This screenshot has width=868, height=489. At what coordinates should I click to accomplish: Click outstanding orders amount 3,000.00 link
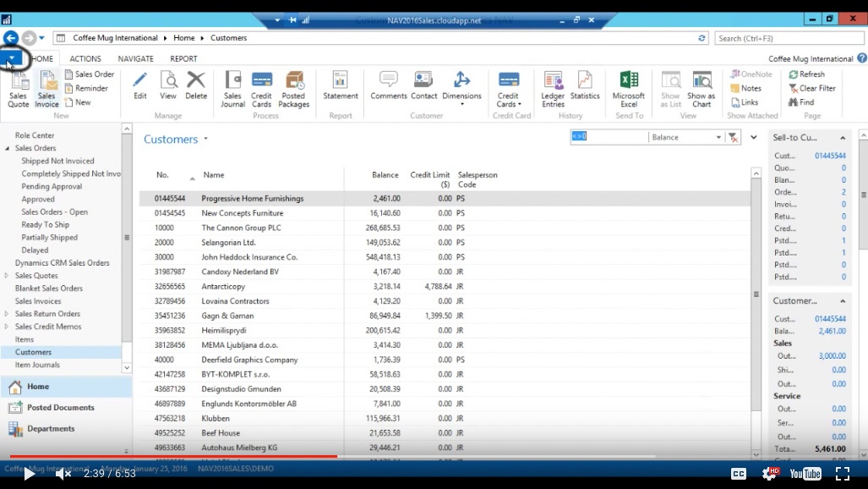coord(832,356)
